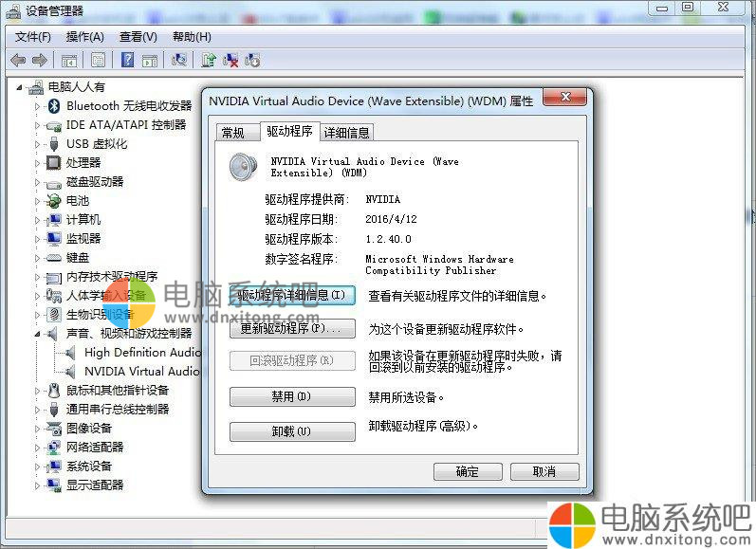
Task: Click the 驱动程序详细信息(I) button
Action: 292,295
